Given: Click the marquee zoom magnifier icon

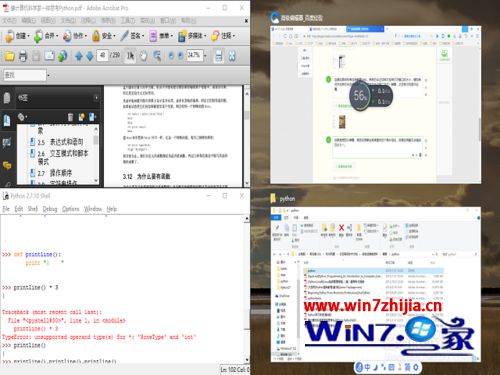Looking at the screenshot, I should 157,56.
